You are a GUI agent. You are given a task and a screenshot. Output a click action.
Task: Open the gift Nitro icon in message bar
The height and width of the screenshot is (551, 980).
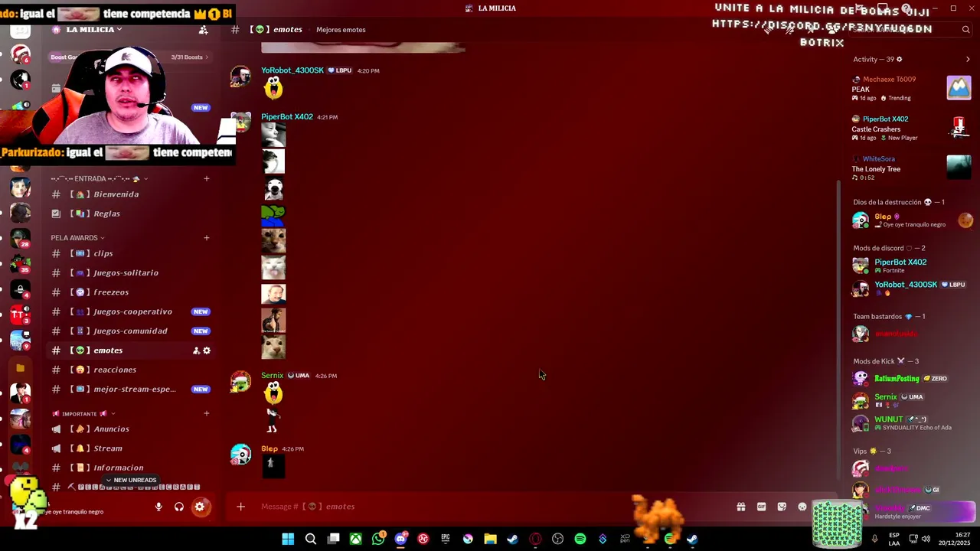(741, 507)
